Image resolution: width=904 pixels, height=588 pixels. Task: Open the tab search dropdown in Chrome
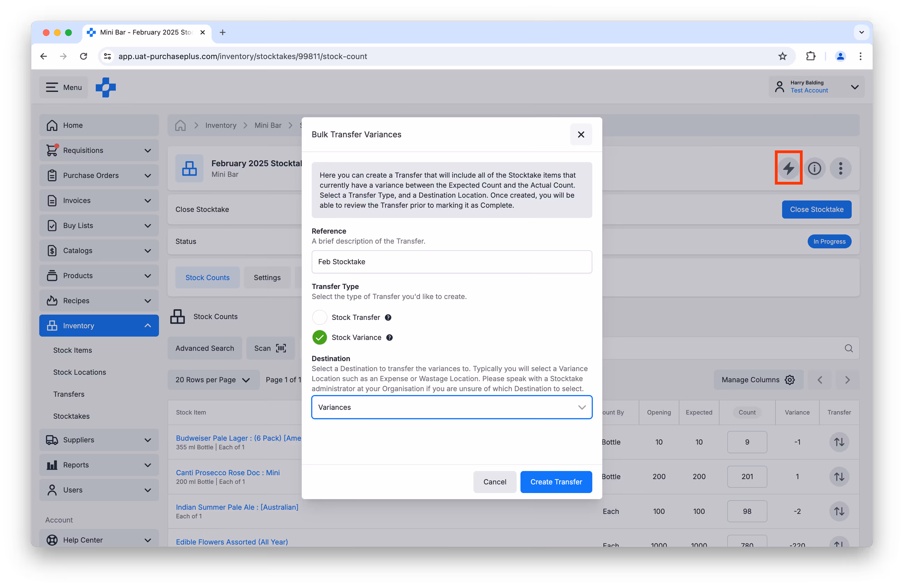click(862, 32)
